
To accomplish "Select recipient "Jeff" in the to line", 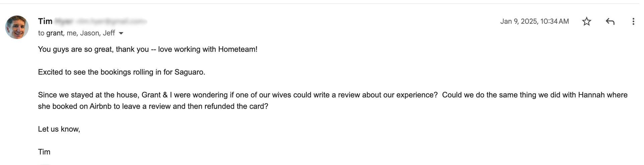I will [x=109, y=33].
